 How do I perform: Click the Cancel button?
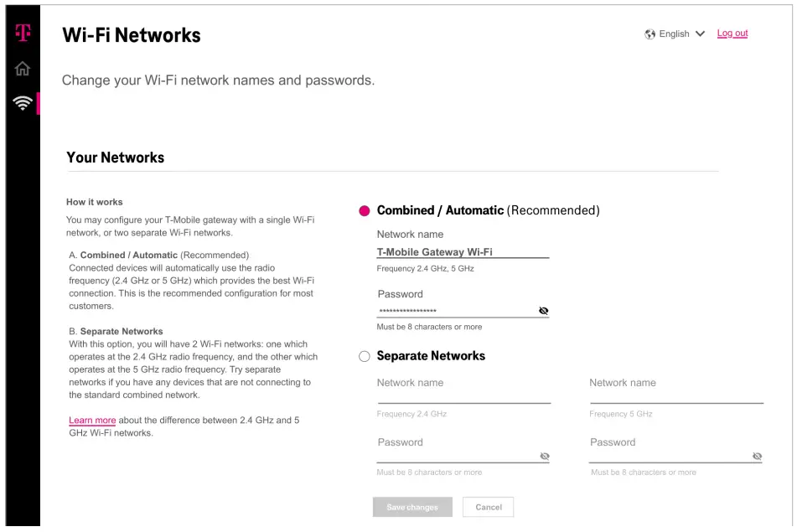click(488, 507)
